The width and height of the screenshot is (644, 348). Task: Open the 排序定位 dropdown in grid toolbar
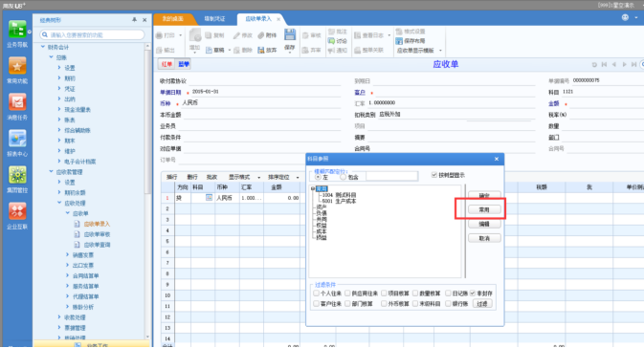coord(298,177)
